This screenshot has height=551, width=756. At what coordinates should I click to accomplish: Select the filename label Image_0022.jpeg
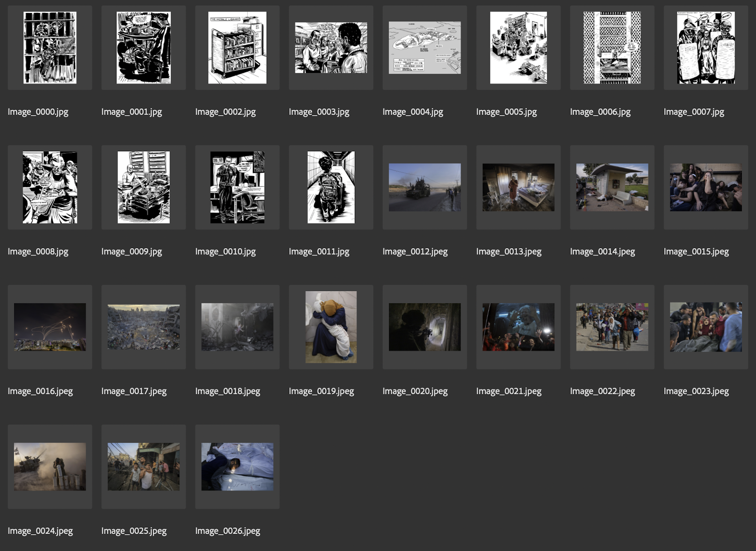[603, 391]
